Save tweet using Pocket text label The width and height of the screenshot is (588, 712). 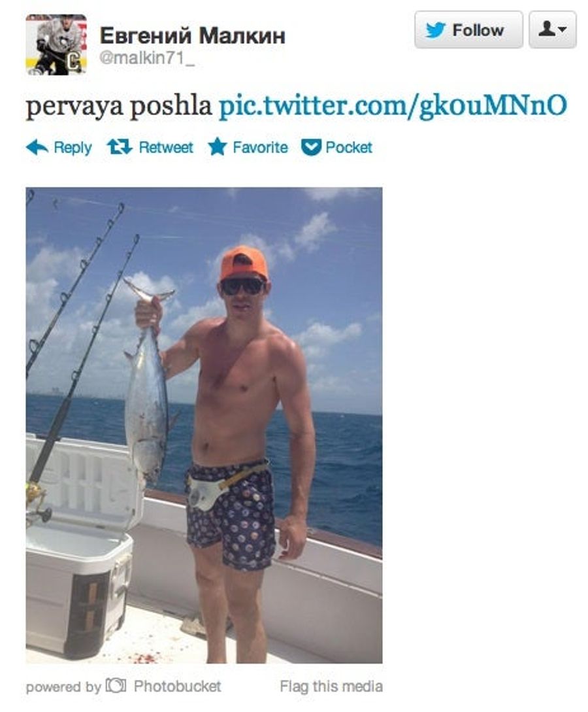point(349,147)
